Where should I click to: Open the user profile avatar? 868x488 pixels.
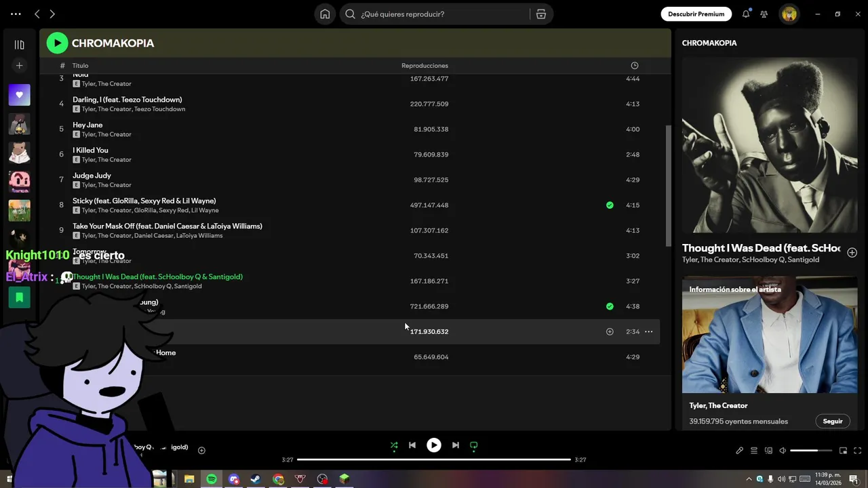[x=789, y=14]
